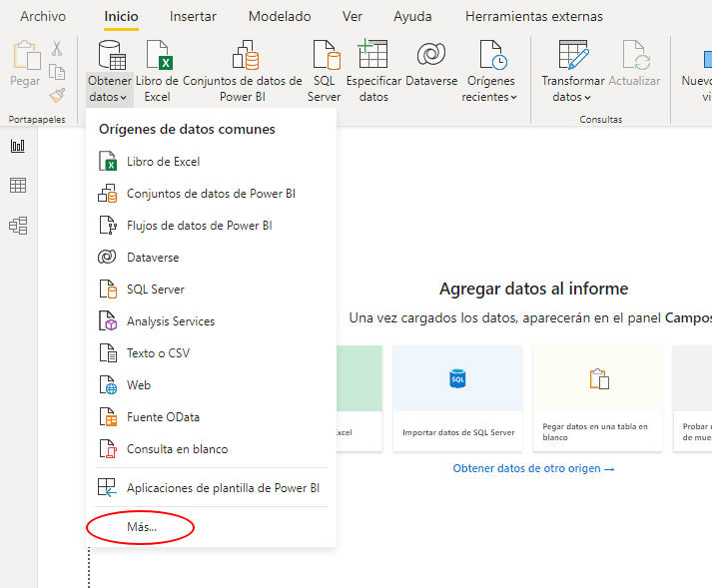
Task: Select Consulta en blanco option
Action: coord(211,449)
